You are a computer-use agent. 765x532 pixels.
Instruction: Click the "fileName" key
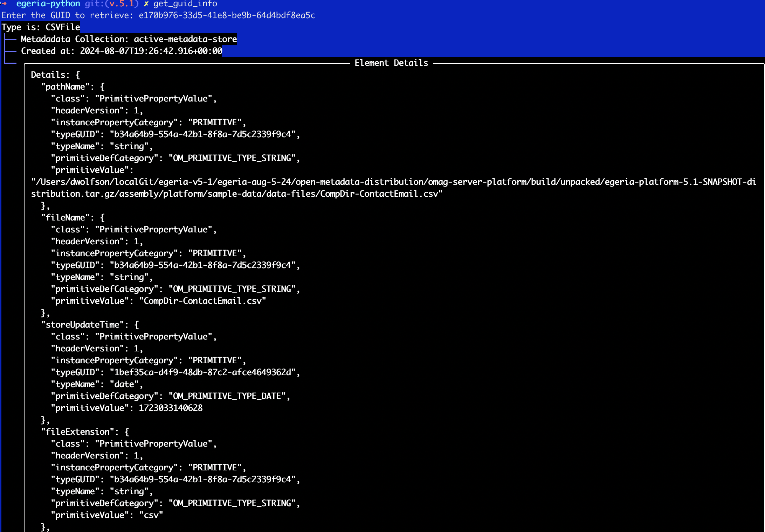pos(65,218)
